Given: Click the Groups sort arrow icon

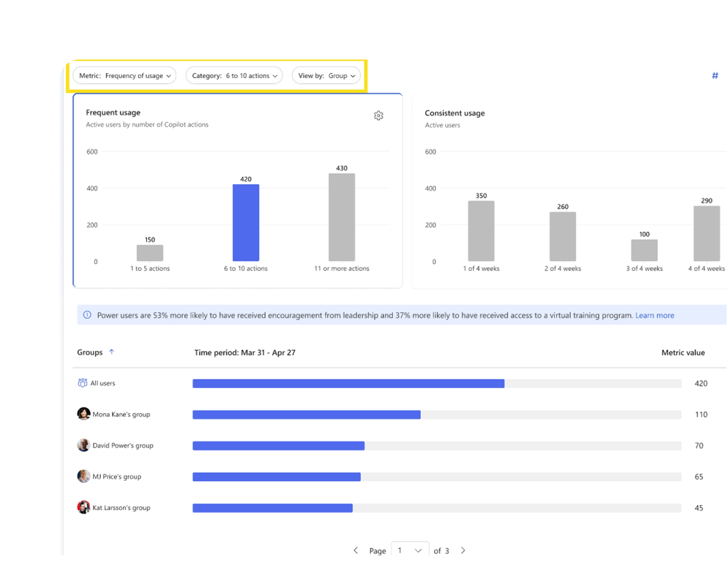Looking at the screenshot, I should tap(112, 351).
